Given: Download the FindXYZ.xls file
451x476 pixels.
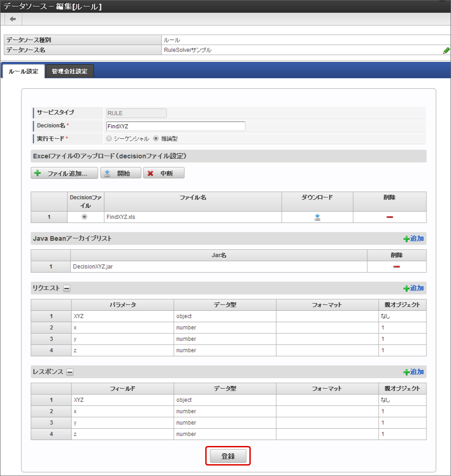Looking at the screenshot, I should pos(317,217).
